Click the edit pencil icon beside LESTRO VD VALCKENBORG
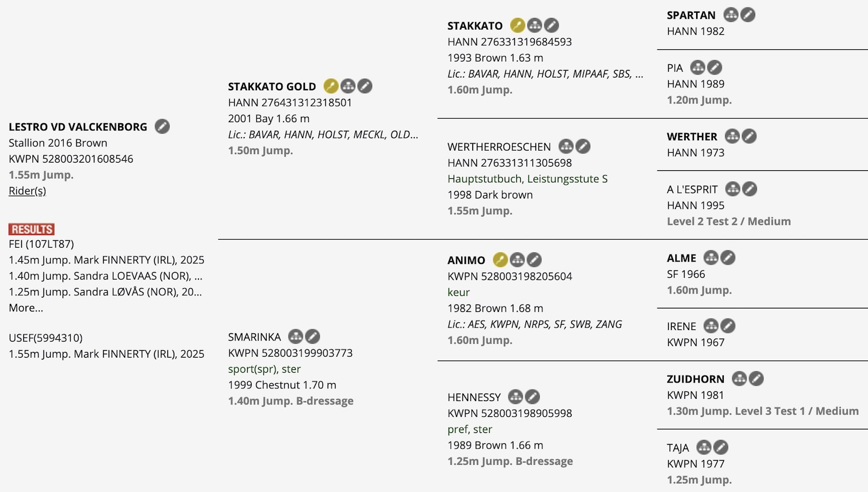 pyautogui.click(x=163, y=126)
